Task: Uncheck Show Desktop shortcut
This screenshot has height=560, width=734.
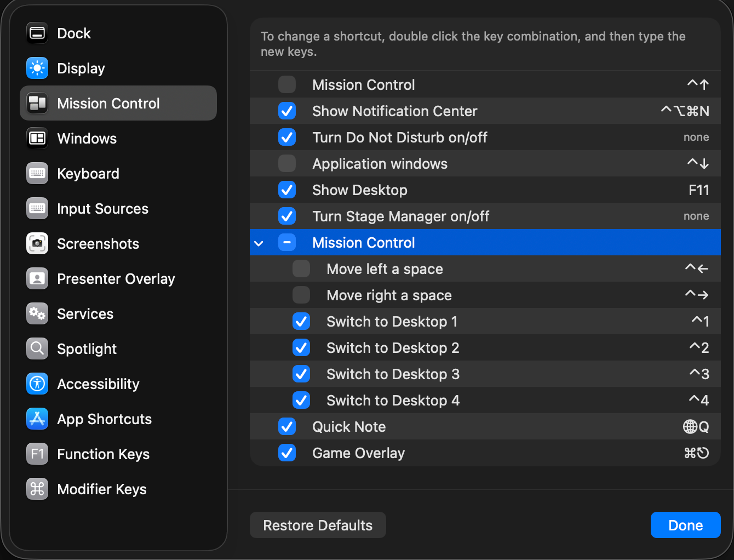Action: 287,190
